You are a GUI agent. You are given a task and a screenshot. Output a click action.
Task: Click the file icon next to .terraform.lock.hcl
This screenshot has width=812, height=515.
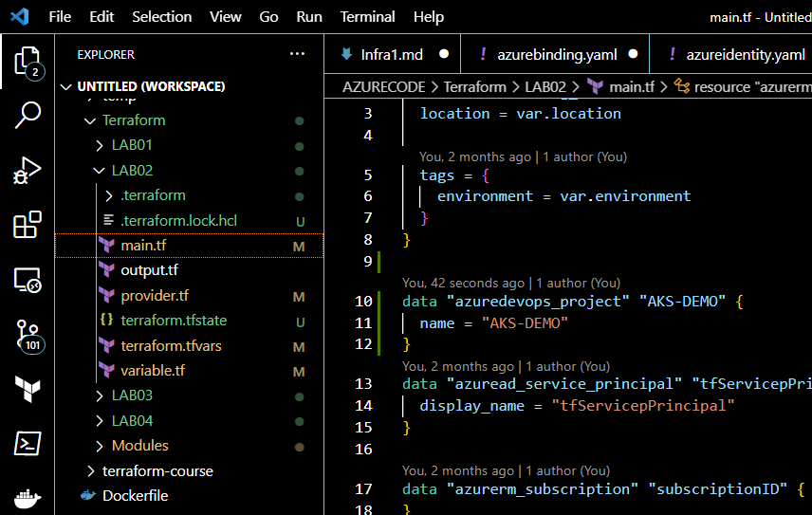[x=108, y=220]
